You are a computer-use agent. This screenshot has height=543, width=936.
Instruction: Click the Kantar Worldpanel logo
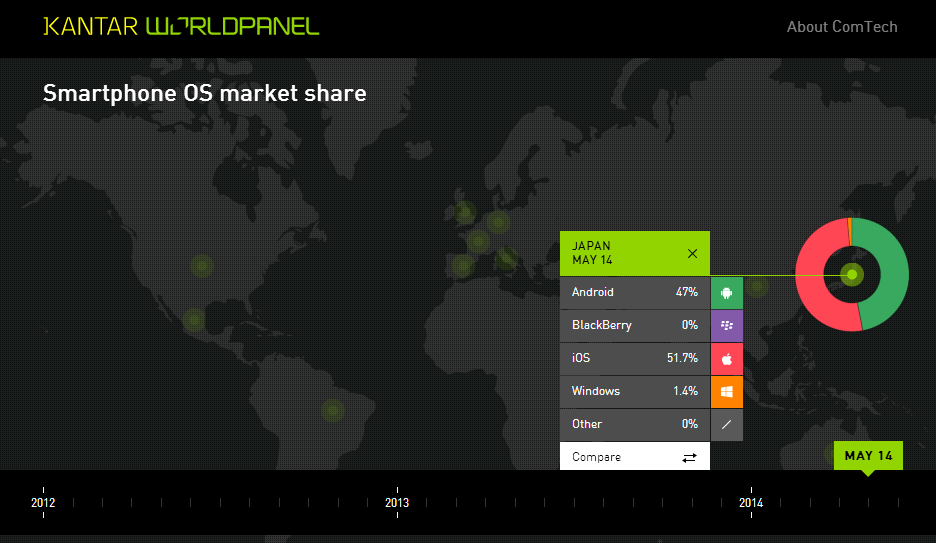pyautogui.click(x=181, y=27)
